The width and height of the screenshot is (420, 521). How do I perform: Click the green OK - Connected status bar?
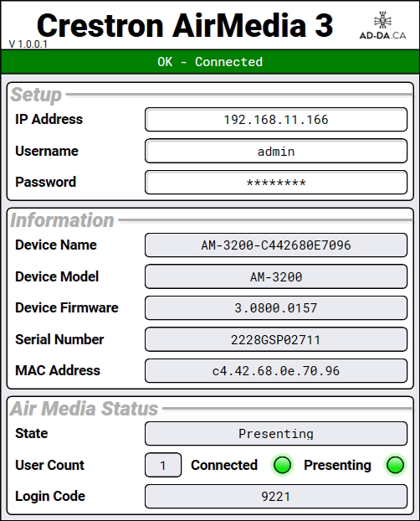click(x=210, y=62)
